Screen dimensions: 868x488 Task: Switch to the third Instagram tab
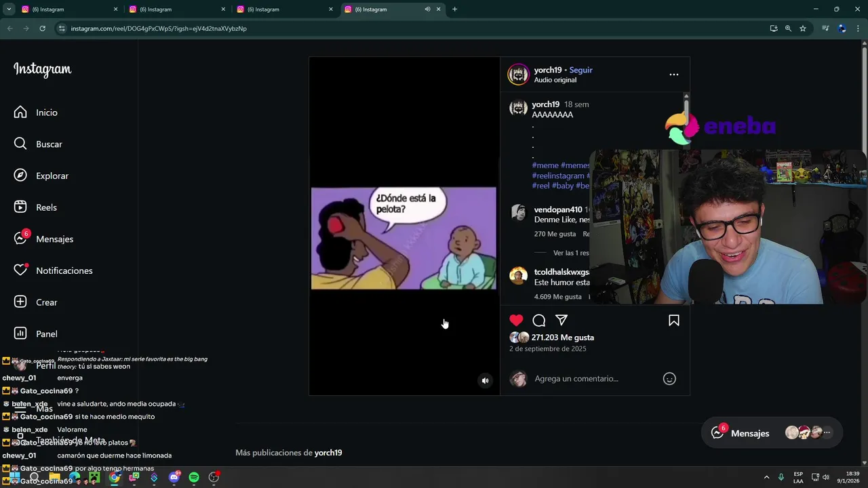283,9
